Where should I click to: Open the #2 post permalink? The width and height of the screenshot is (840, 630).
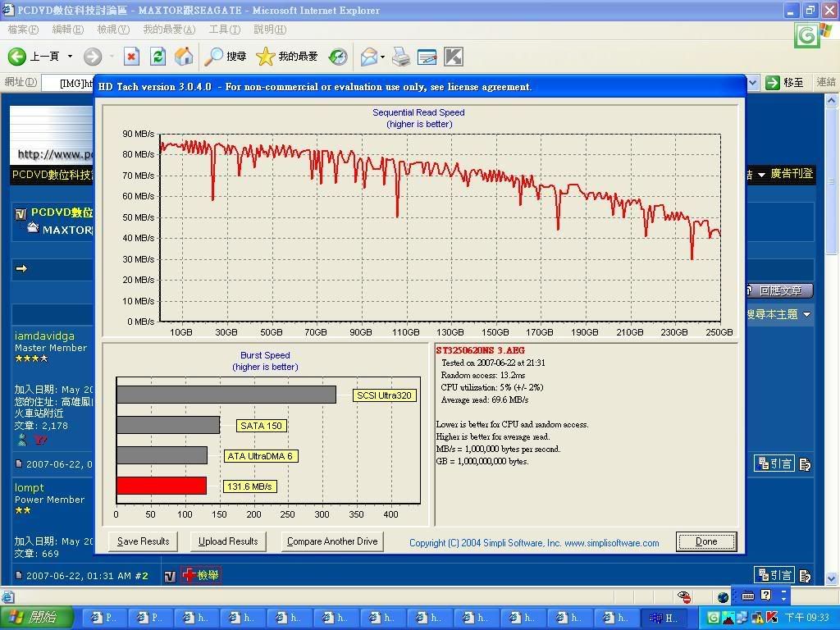(141, 576)
